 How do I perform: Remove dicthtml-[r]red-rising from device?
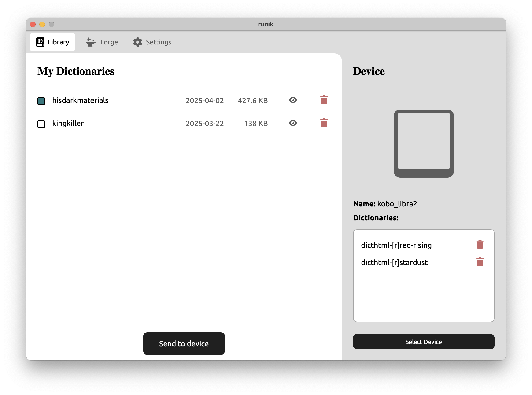tap(480, 245)
